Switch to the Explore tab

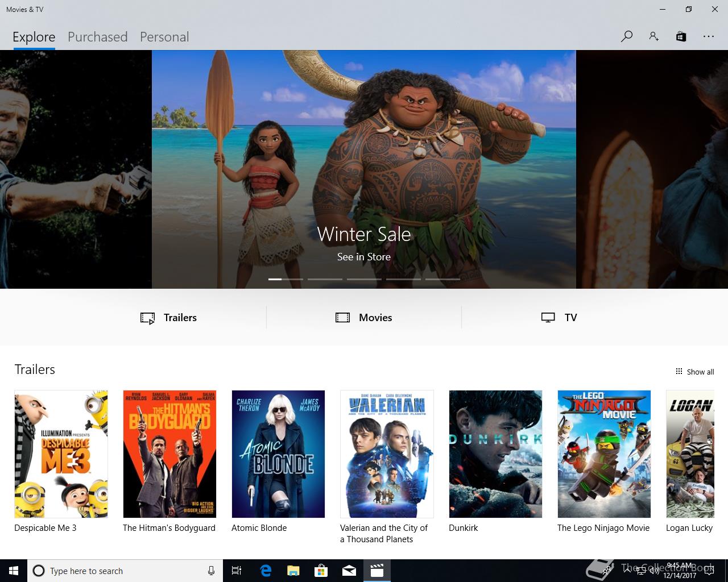point(34,37)
